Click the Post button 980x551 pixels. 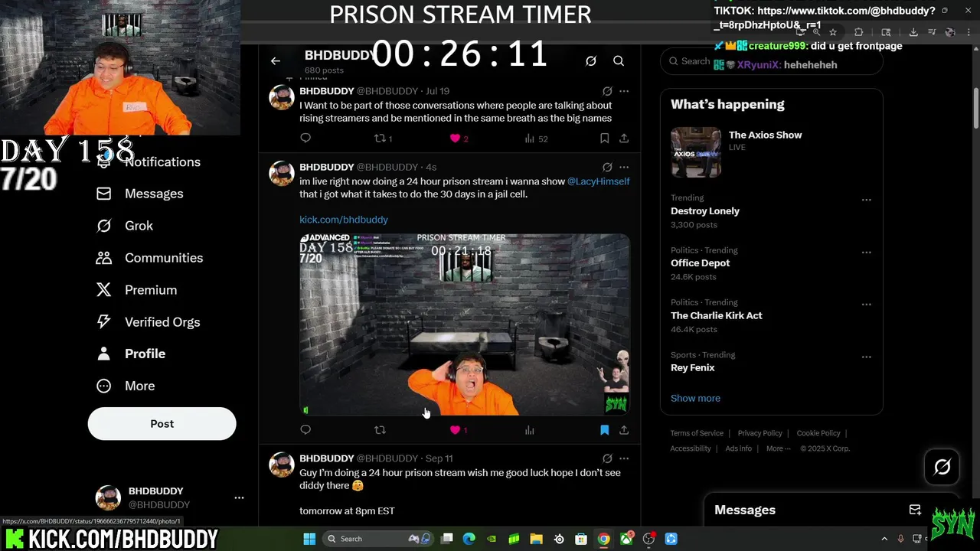pos(162,424)
